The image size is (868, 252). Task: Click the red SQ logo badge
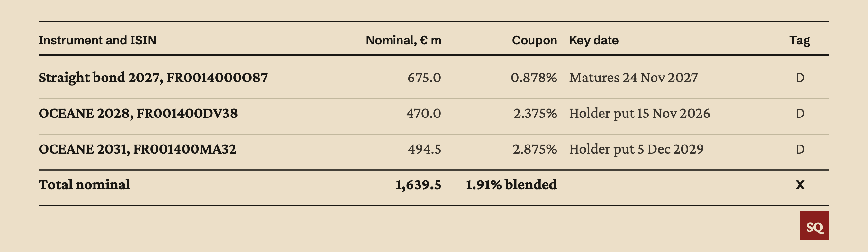point(815,226)
